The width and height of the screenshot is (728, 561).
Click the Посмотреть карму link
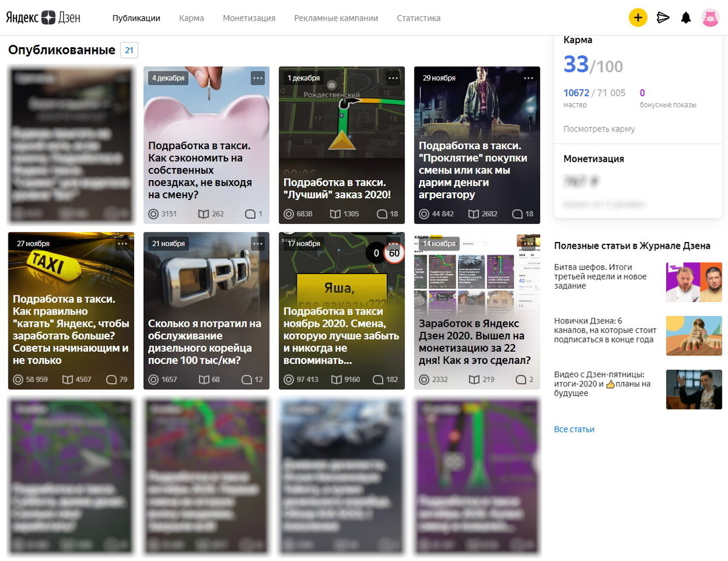tap(599, 129)
